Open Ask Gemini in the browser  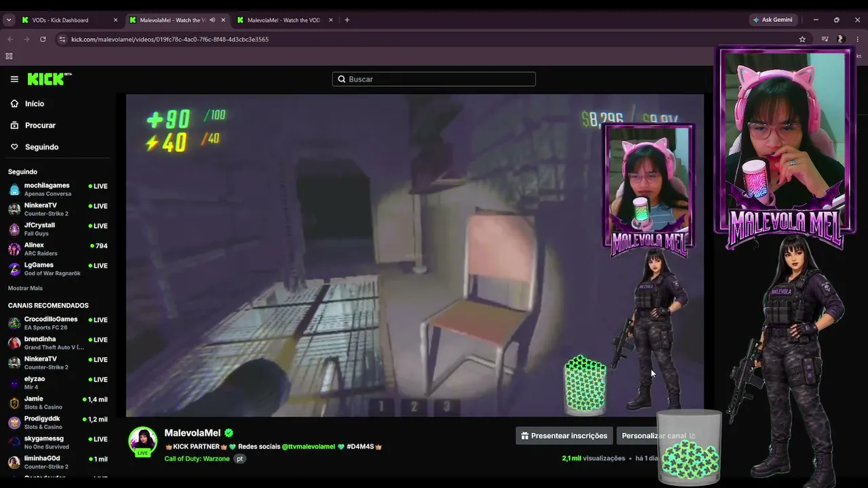(x=772, y=20)
